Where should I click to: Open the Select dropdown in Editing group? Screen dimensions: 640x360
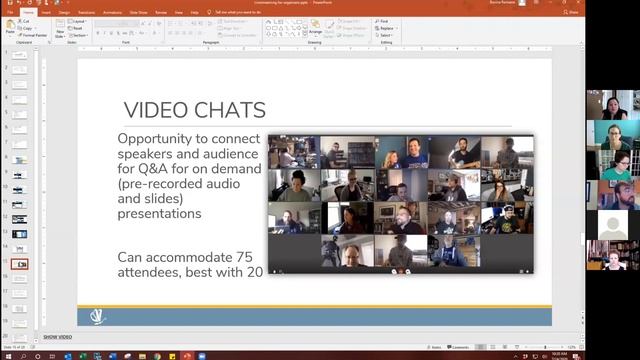point(384,35)
